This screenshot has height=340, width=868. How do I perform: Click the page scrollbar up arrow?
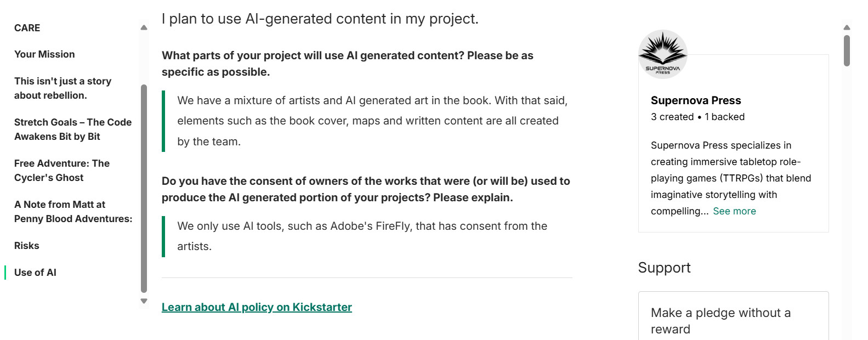[x=847, y=27]
